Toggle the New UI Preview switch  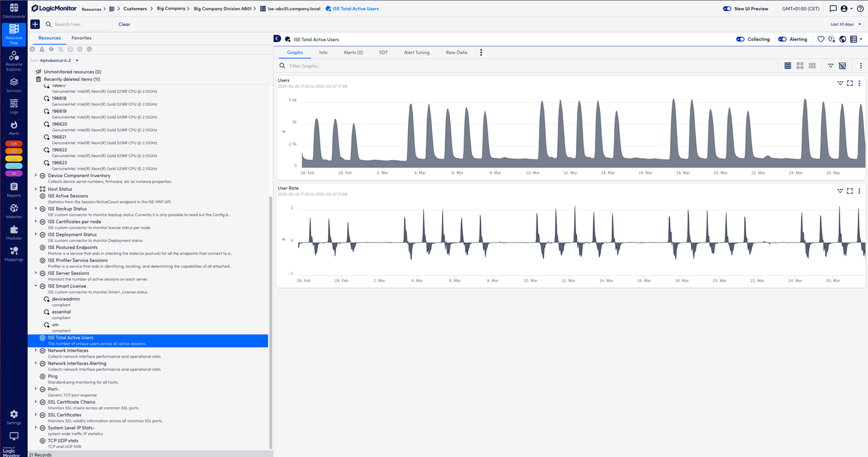(727, 9)
